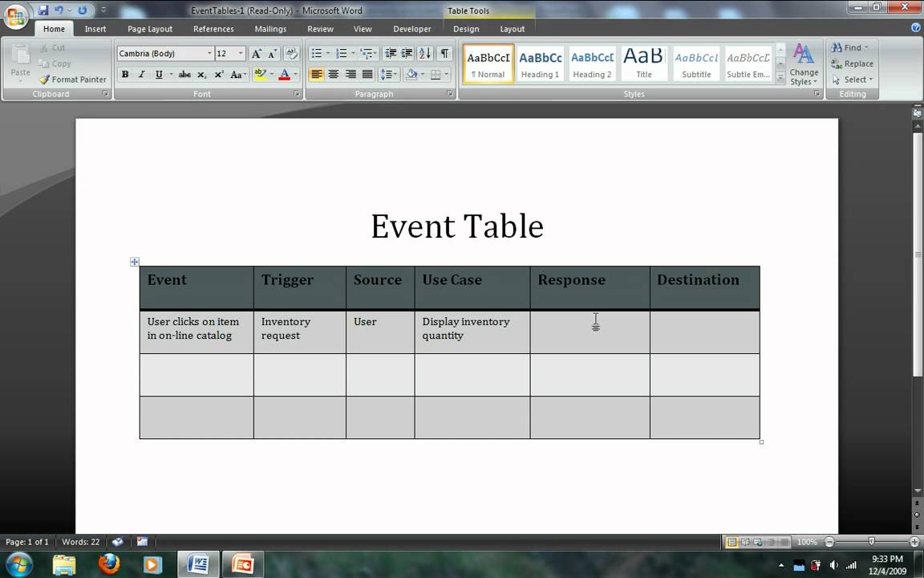Apply strikethrough to text
This screenshot has height=578, width=924.
pos(184,75)
